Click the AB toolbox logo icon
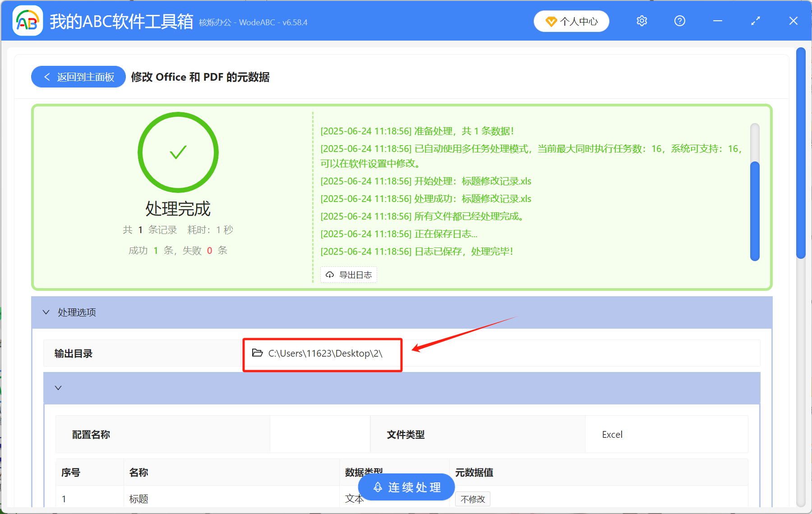The image size is (812, 514). 27,20
